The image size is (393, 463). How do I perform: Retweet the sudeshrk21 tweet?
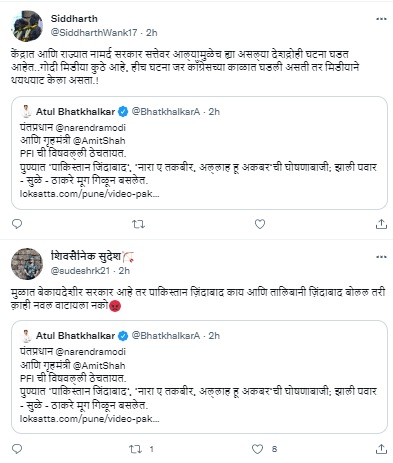coord(135,449)
